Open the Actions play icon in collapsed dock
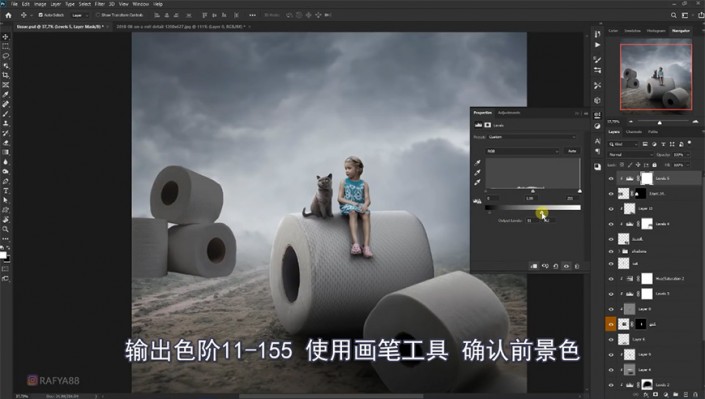The height and width of the screenshot is (399, 705). click(597, 45)
